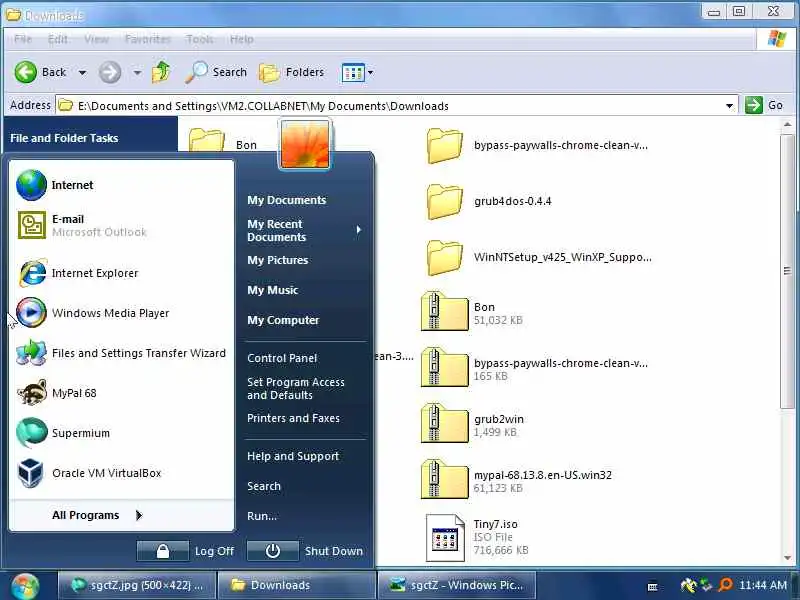Click the Start orb button
The image size is (800, 600).
[x=25, y=587]
